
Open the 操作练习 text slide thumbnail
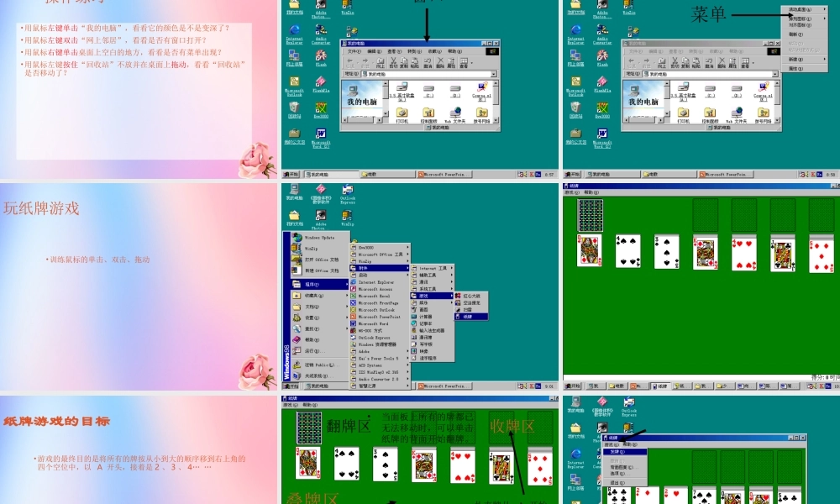139,89
